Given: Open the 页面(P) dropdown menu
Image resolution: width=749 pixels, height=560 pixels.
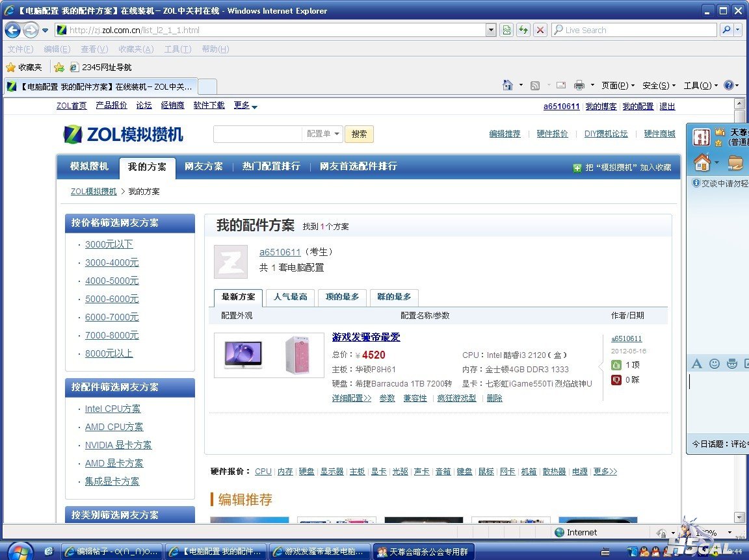Looking at the screenshot, I should pyautogui.click(x=618, y=86).
